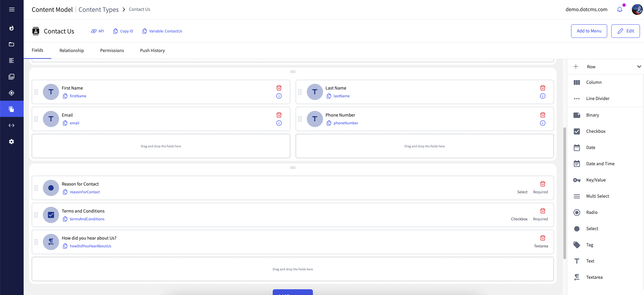This screenshot has height=295, width=644.
Task: Grab the Last Name field drag handle
Action: tap(300, 92)
